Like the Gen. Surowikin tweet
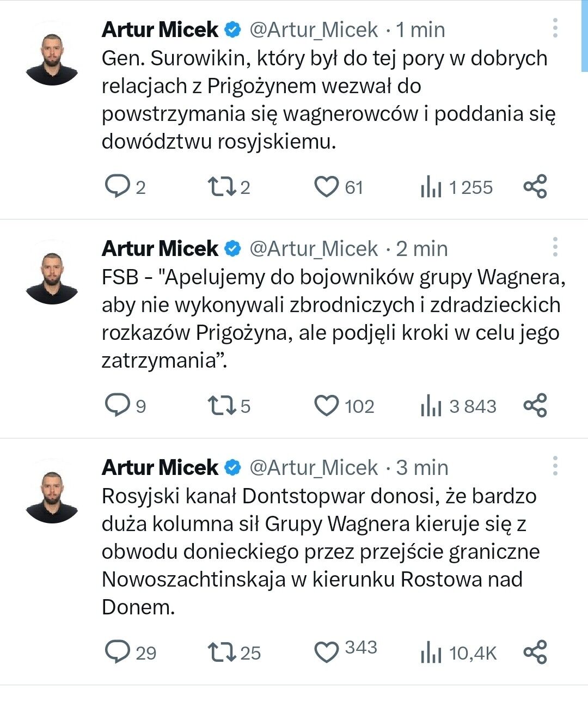The height and width of the screenshot is (701, 588). pyautogui.click(x=327, y=187)
